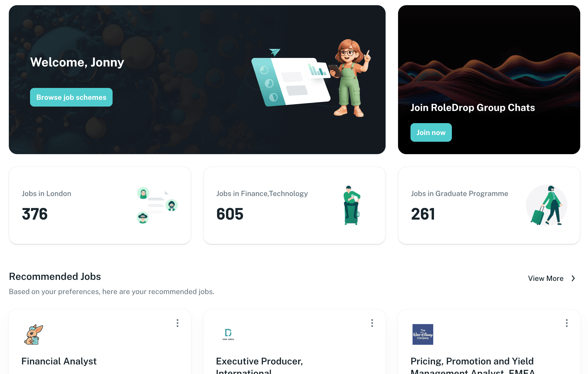
Task: Click the chevron arrow beside View More
Action: click(x=573, y=278)
